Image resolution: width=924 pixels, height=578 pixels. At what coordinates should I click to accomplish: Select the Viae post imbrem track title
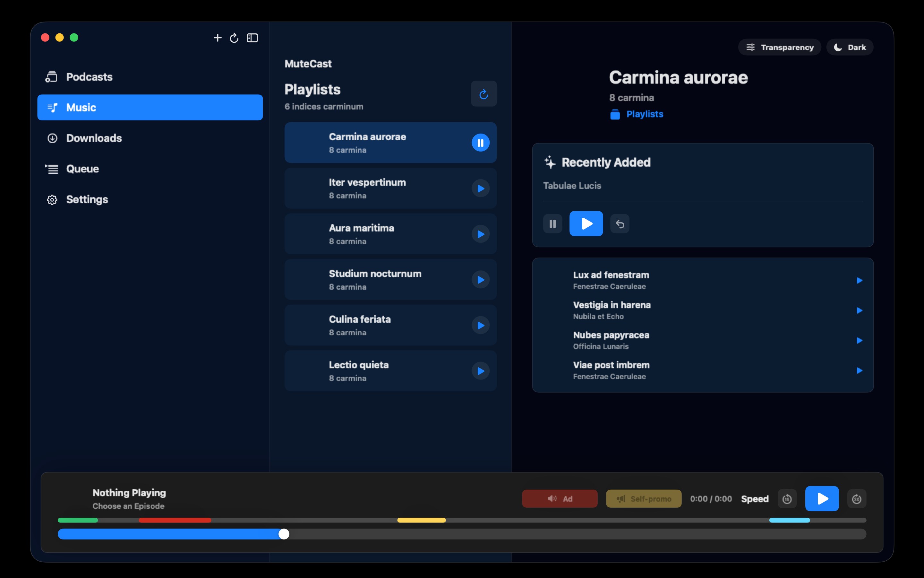(611, 365)
